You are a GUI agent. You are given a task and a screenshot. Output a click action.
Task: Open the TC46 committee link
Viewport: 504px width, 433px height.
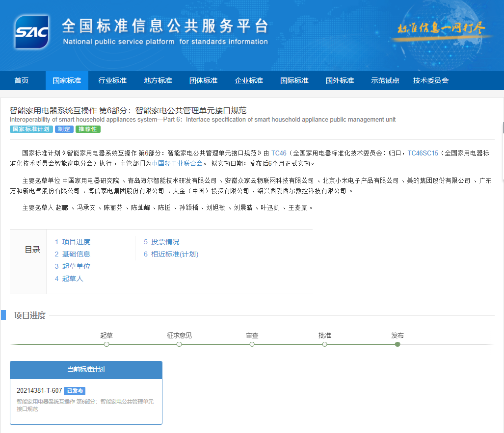(279, 153)
